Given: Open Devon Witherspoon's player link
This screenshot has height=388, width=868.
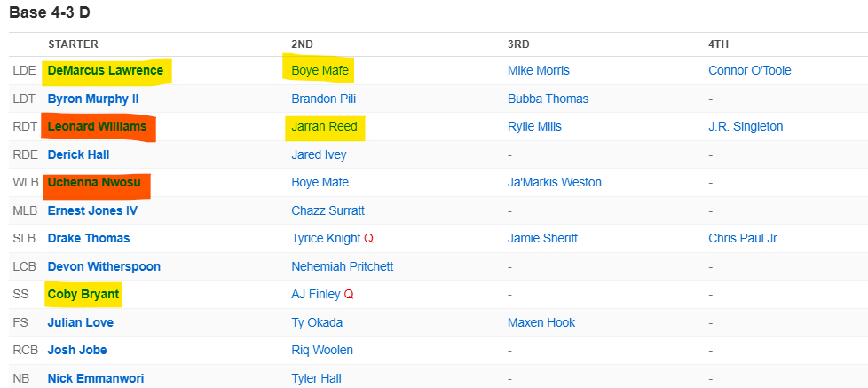Looking at the screenshot, I should coord(104,266).
